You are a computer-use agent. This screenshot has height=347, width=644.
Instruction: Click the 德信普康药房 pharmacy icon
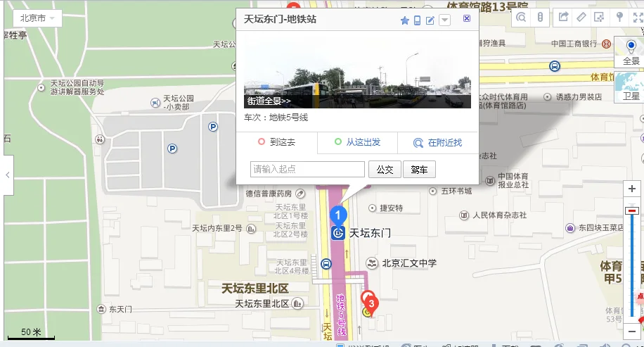(x=301, y=194)
